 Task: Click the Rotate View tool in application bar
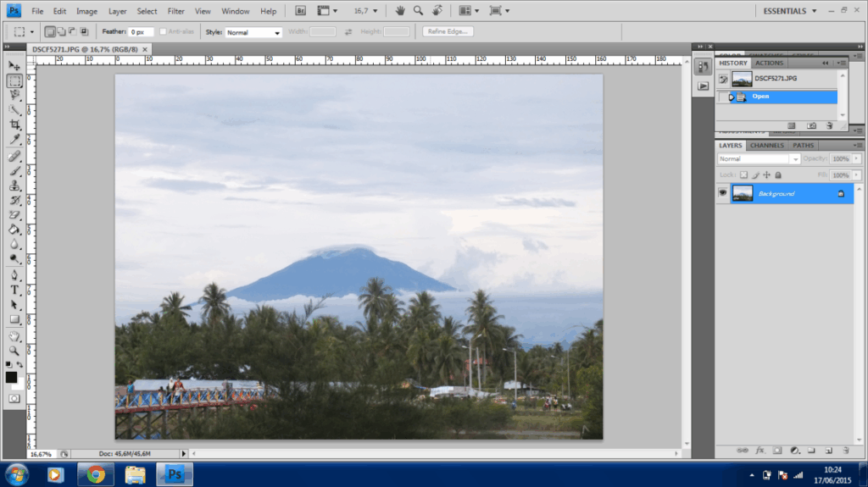[x=437, y=10]
